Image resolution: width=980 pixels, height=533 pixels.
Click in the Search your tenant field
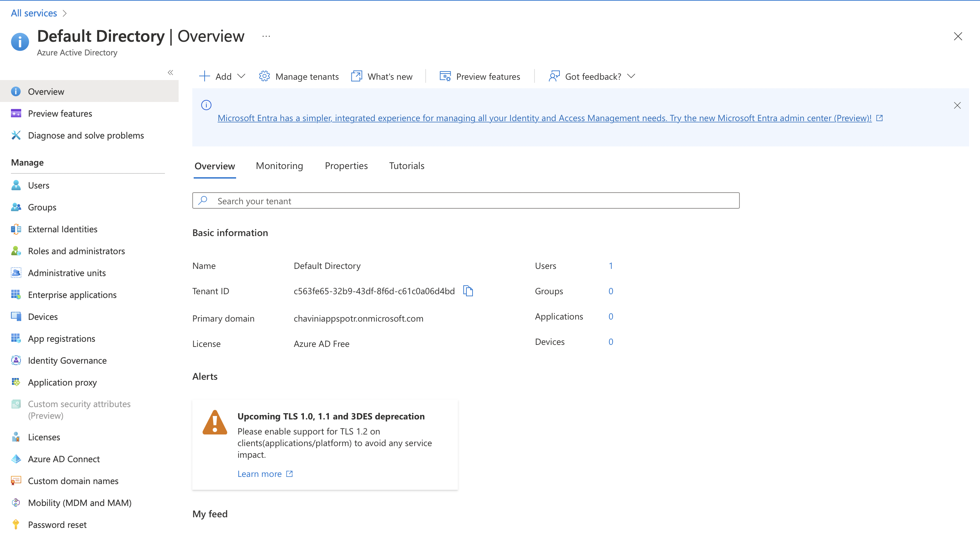coord(466,200)
